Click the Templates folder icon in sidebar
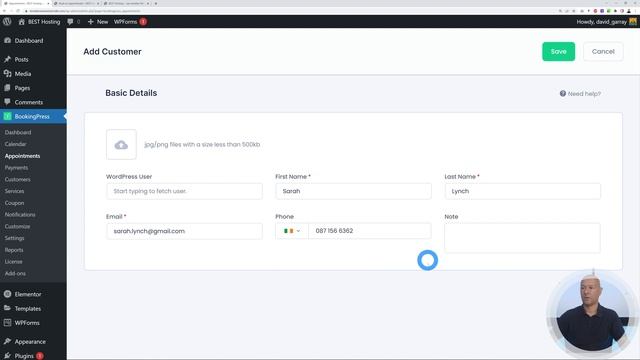 tap(7, 308)
